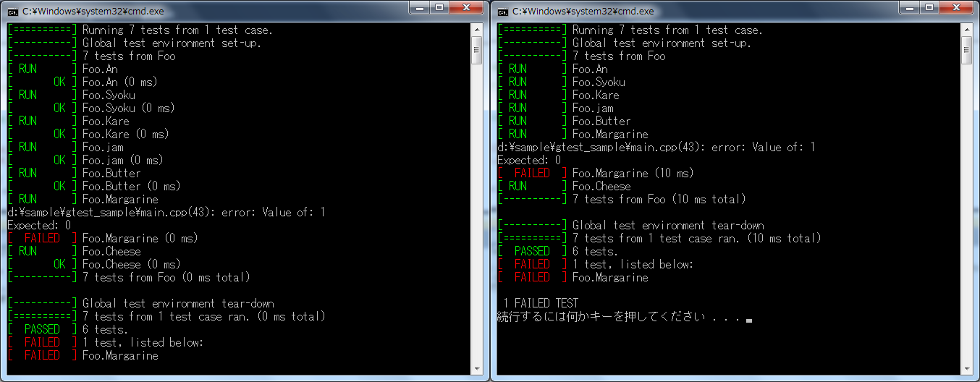This screenshot has height=382, width=980.
Task: Click main.cpp(43) error line in left window
Action: tap(166, 212)
